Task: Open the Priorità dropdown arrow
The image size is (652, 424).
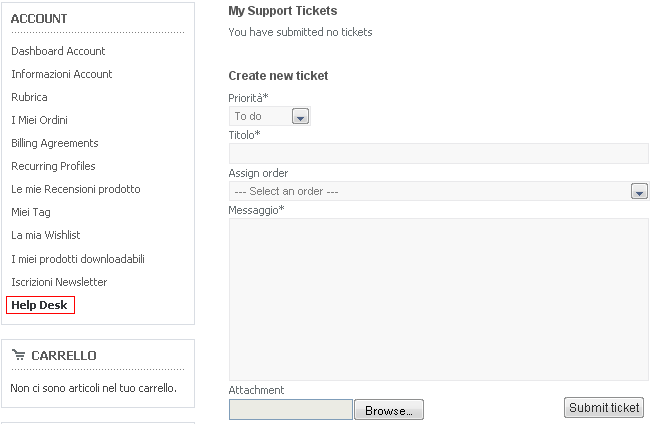Action: pos(300,116)
